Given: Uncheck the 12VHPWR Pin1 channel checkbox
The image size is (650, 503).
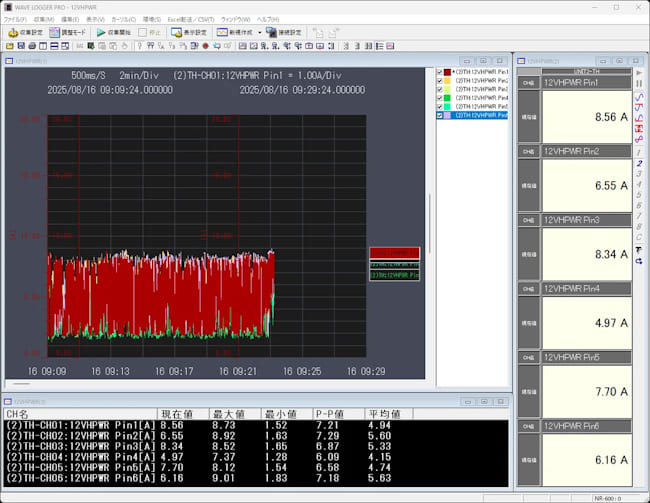Looking at the screenshot, I should (440, 73).
